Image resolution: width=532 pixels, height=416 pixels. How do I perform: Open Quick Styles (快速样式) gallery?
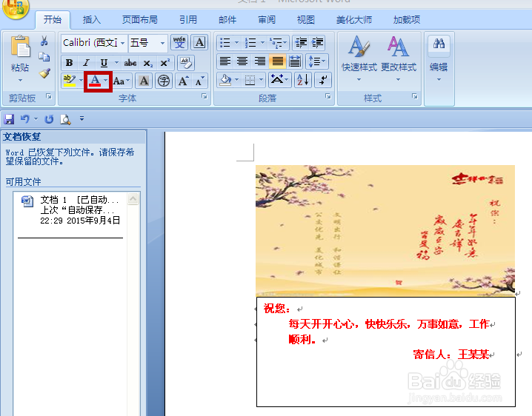tap(359, 58)
